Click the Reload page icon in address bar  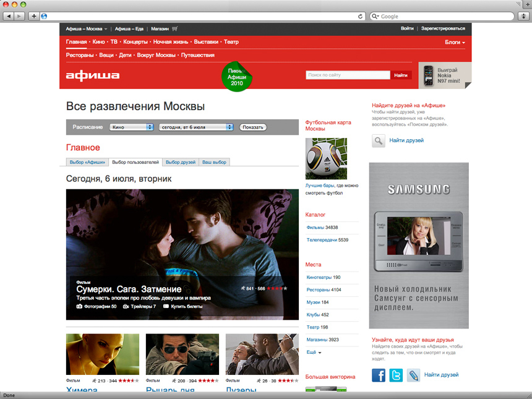360,16
